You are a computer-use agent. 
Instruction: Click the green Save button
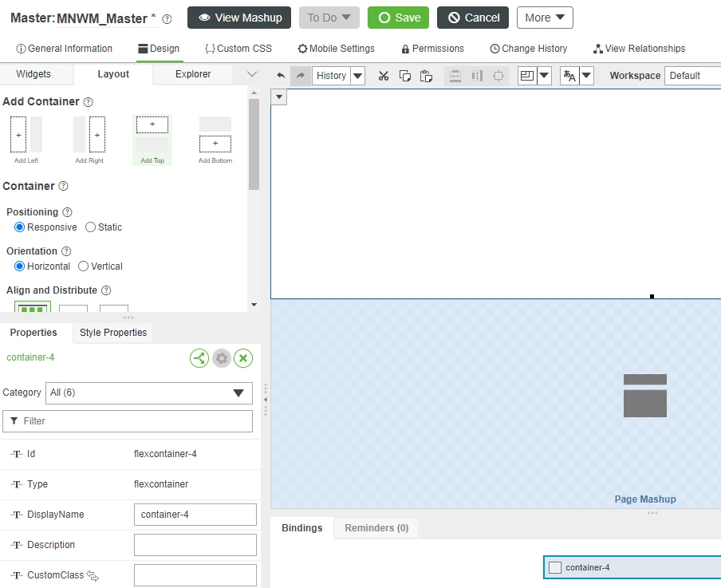point(398,18)
